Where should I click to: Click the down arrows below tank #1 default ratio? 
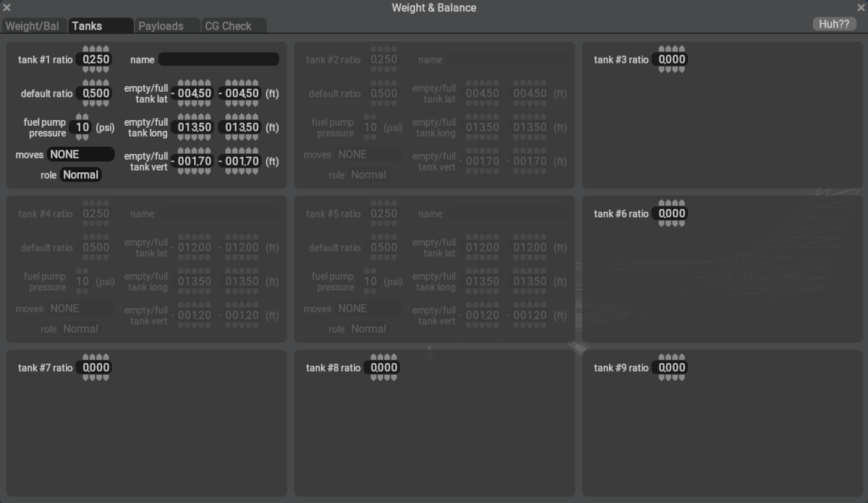point(95,103)
